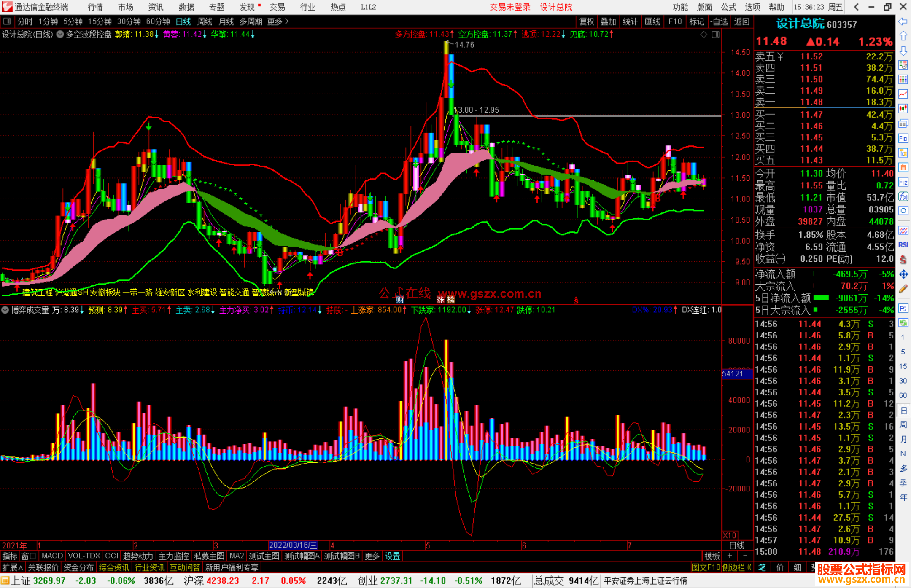The image size is (911, 588).
Task: Switch to 周线 weekly chart tab
Action: [205, 21]
